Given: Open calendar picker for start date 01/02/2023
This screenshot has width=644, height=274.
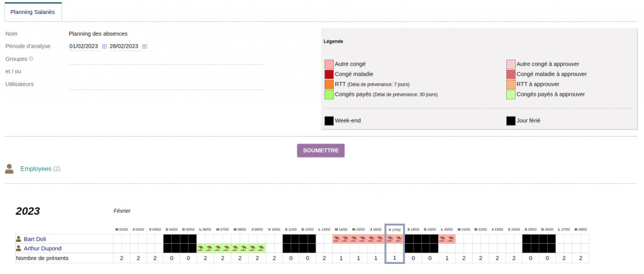Looking at the screenshot, I should coord(104,47).
